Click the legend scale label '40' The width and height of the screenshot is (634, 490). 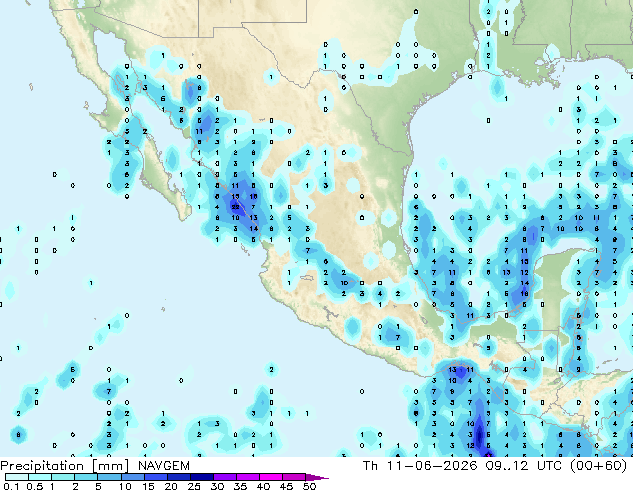click(x=263, y=486)
